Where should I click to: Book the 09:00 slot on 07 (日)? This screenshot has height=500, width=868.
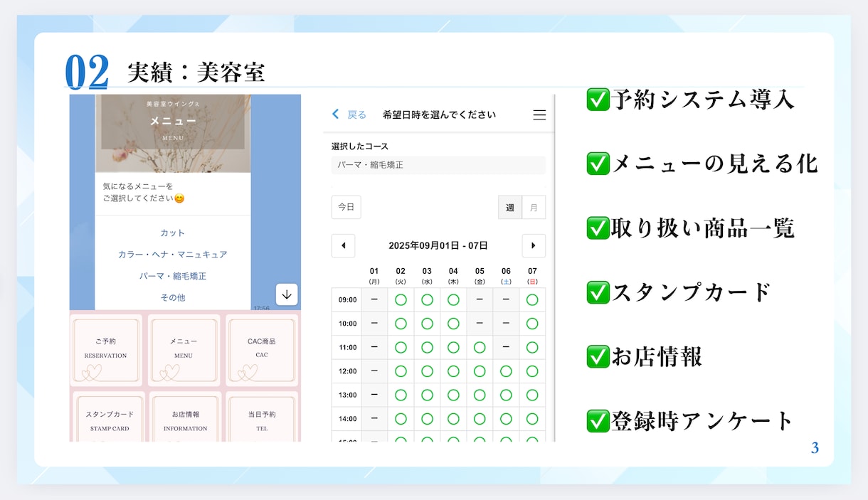532,299
